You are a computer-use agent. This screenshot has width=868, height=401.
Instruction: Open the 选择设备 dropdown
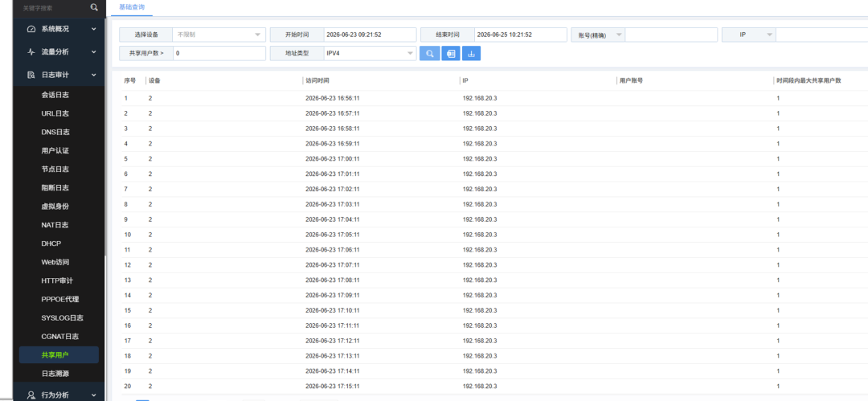tap(219, 35)
